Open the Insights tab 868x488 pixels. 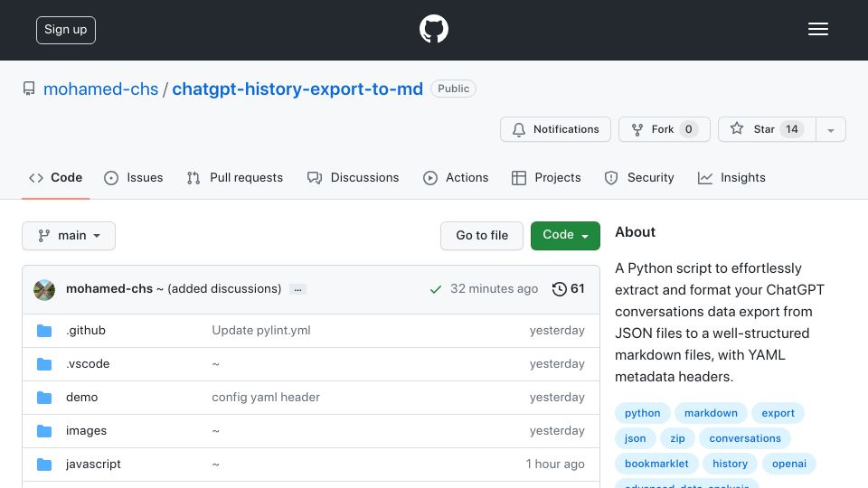[x=731, y=178]
